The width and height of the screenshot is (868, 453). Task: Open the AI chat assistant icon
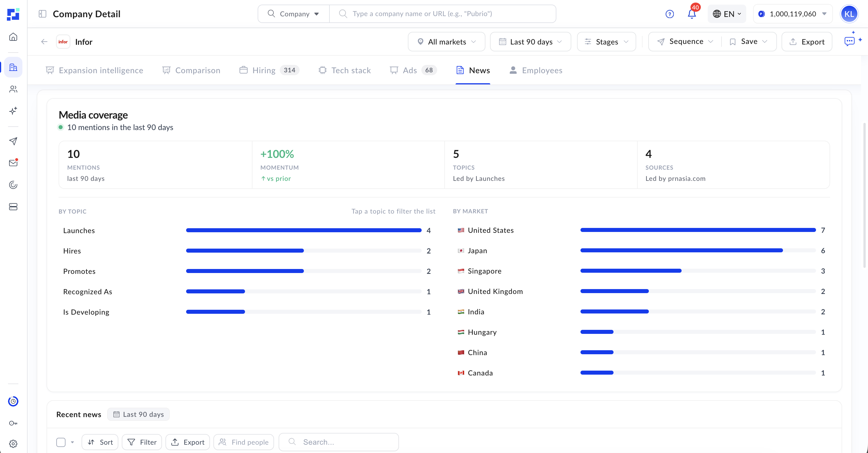pos(849,41)
